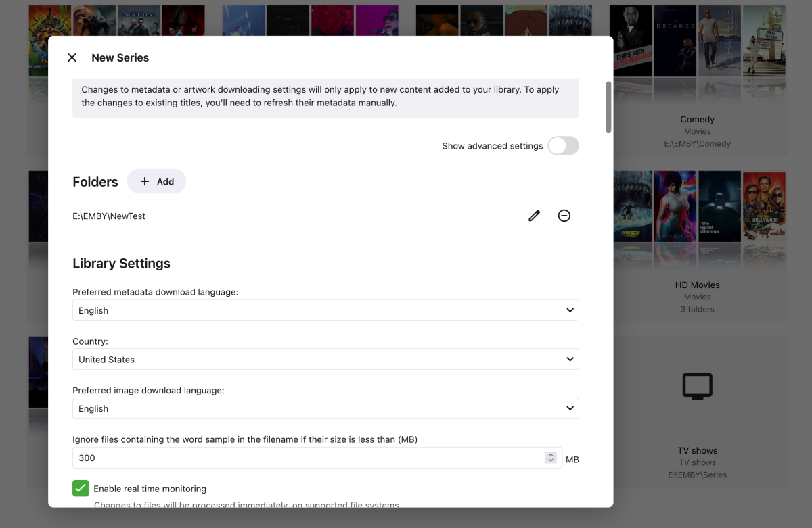The image size is (812, 528).
Task: Open the Comedy movies library tile
Action: click(x=697, y=74)
